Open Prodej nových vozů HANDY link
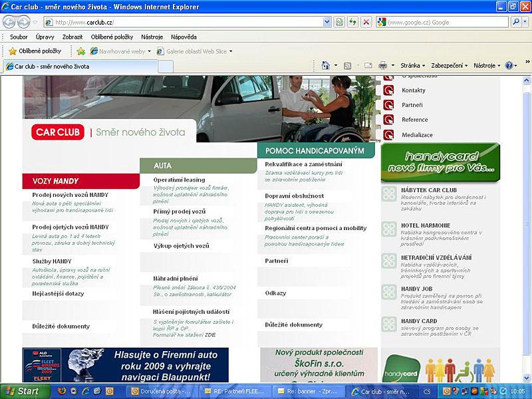 [70, 195]
